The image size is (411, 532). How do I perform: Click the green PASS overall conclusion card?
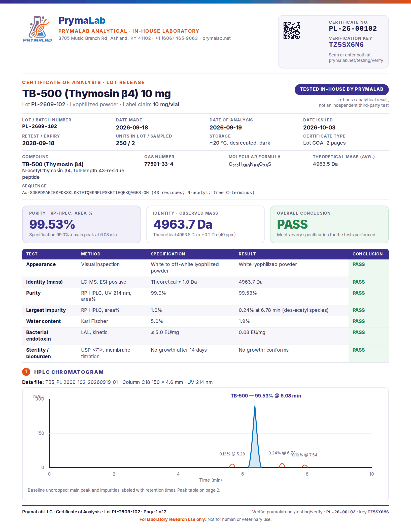pyautogui.click(x=329, y=224)
